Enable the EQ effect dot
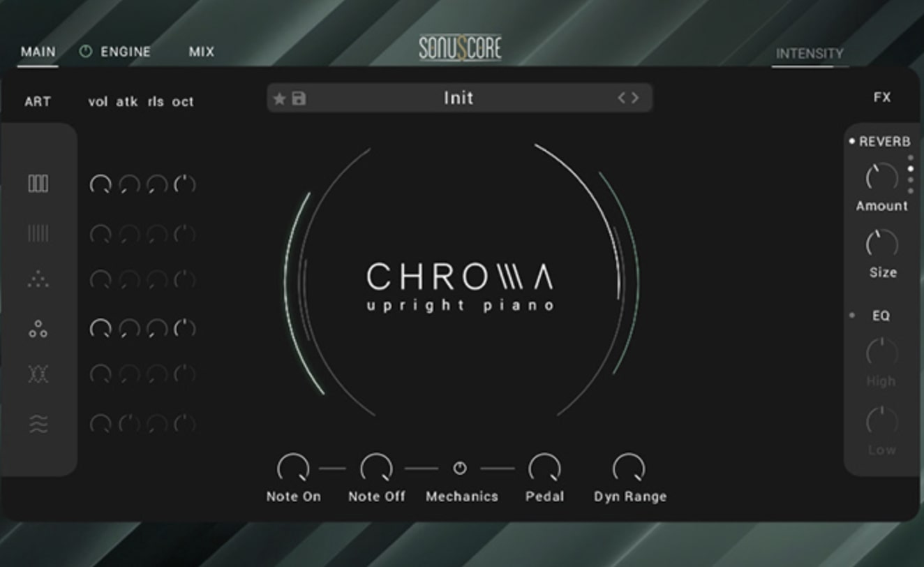924x567 pixels. click(852, 316)
